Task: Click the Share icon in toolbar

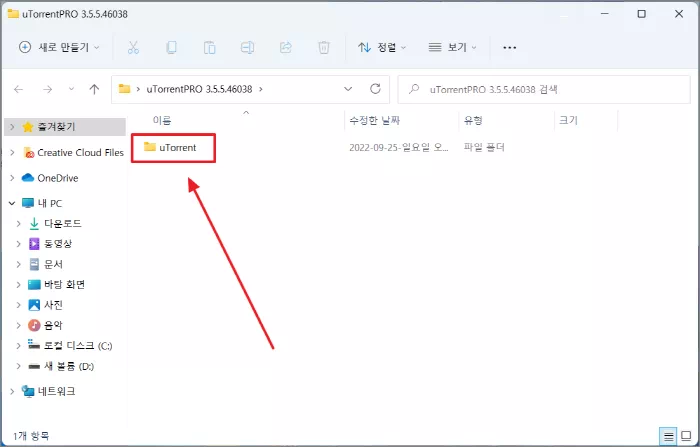Action: pyautogui.click(x=286, y=47)
